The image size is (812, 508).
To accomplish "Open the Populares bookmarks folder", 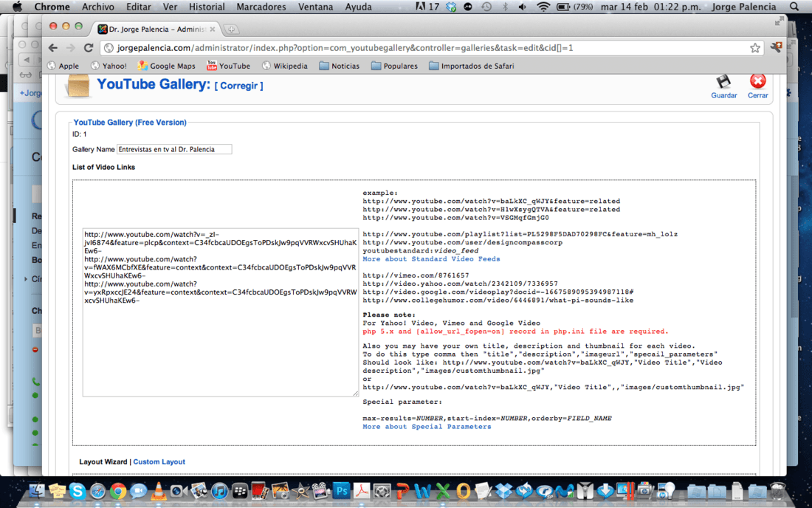I will pyautogui.click(x=395, y=66).
